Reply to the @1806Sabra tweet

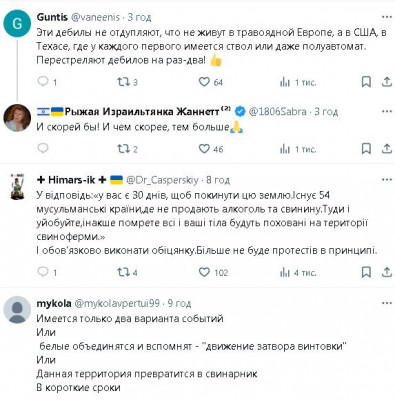[x=43, y=148]
